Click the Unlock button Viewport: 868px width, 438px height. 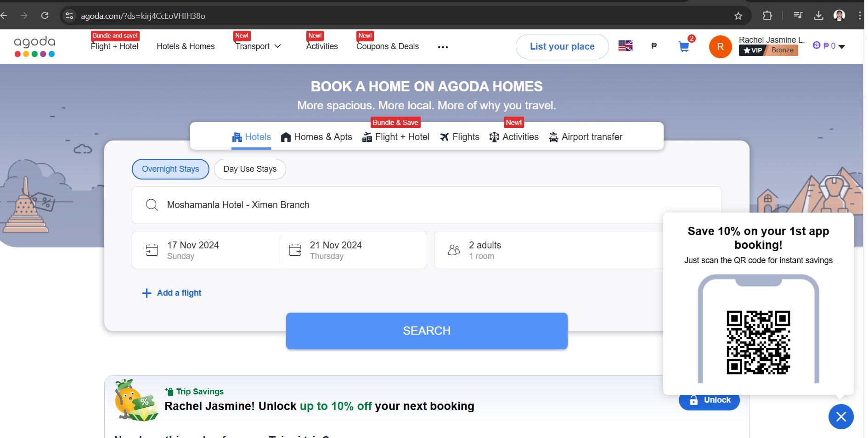tap(709, 400)
